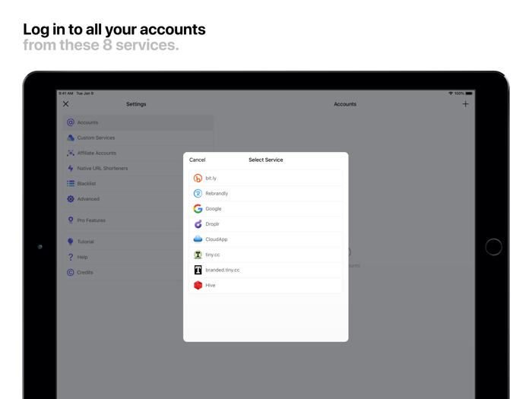The image size is (532, 399).
Task: Click the Credits copyright icon
Action: 71,272
